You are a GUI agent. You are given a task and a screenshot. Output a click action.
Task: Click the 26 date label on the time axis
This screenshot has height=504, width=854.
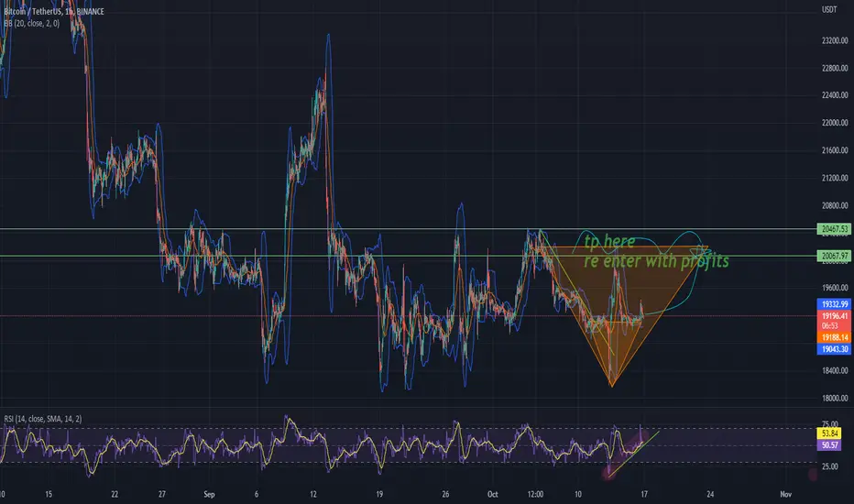tap(445, 494)
